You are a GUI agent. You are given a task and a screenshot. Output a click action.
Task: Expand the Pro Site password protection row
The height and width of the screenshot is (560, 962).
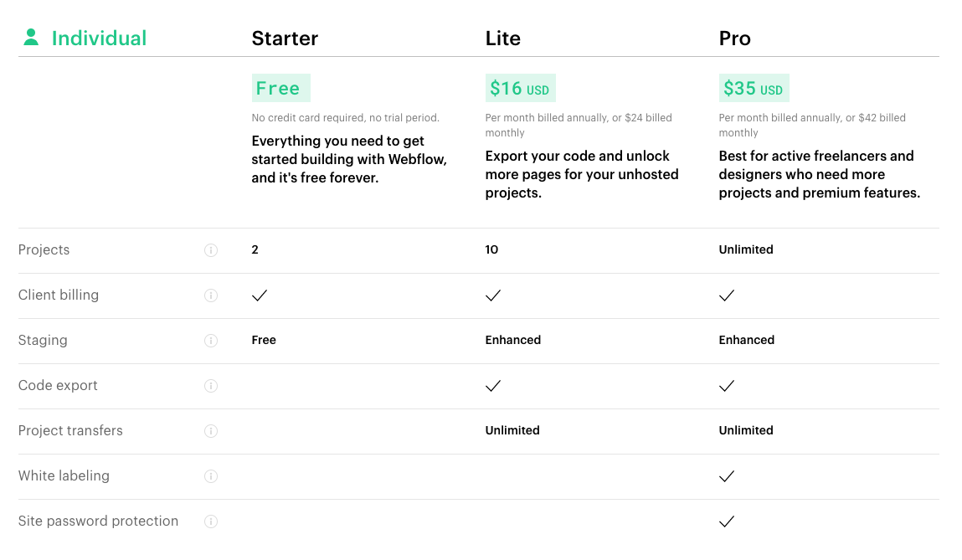[726, 521]
